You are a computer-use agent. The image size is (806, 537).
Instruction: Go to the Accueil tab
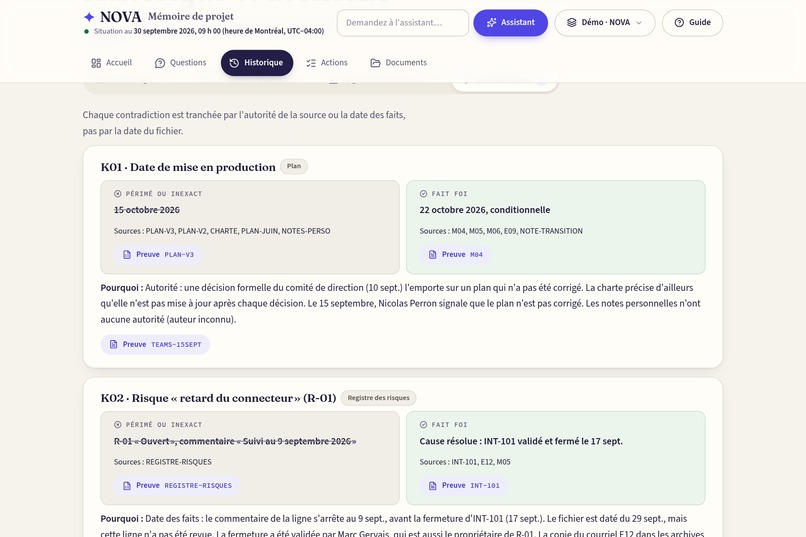112,63
